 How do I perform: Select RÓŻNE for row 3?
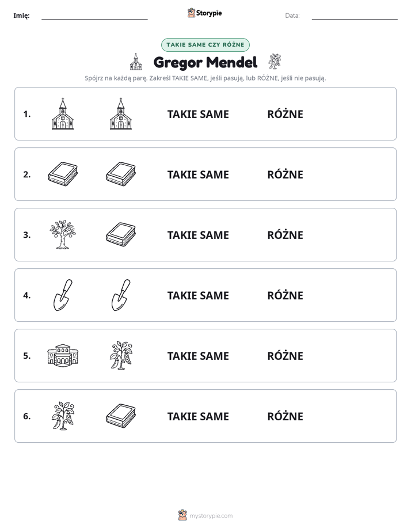click(x=285, y=235)
